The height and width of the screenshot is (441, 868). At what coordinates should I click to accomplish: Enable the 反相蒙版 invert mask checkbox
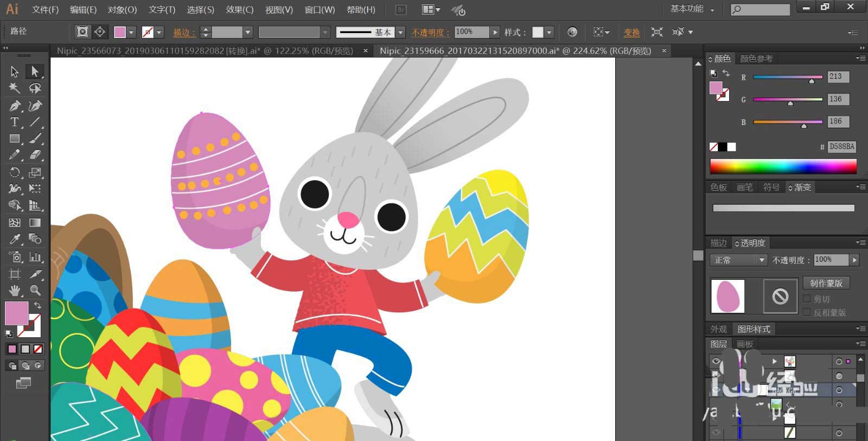[x=807, y=312]
